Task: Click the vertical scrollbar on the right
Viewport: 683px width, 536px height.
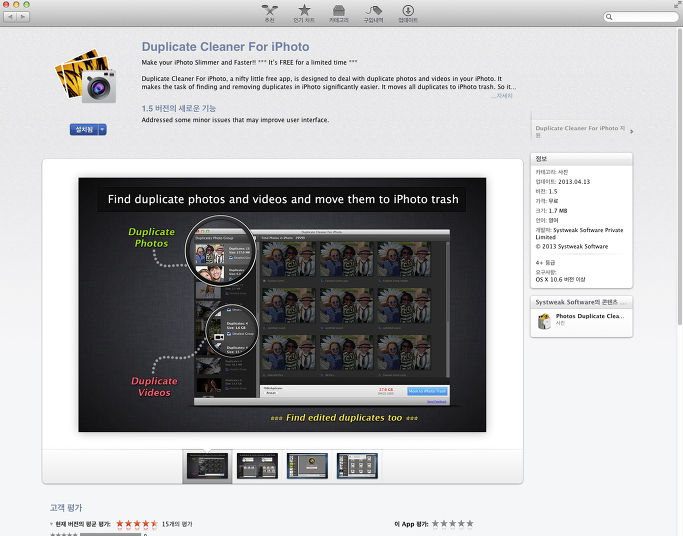Action: pyautogui.click(x=680, y=176)
